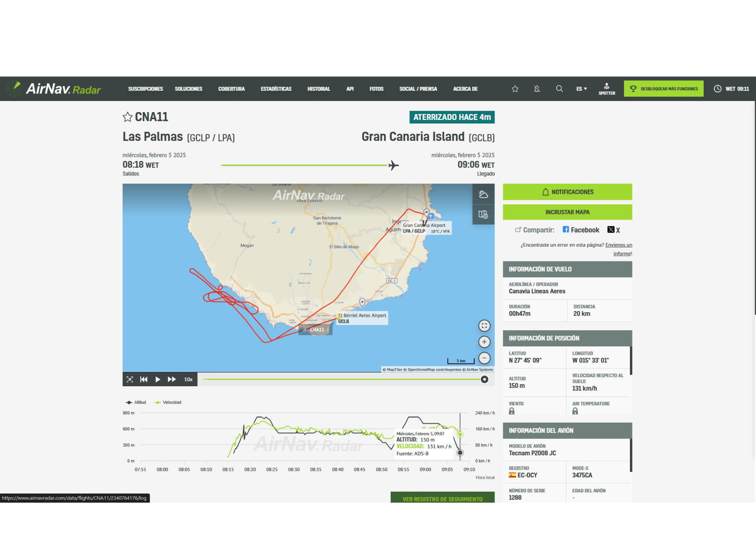This screenshot has height=535, width=756.
Task: Open the map settings icon
Action: [x=483, y=215]
